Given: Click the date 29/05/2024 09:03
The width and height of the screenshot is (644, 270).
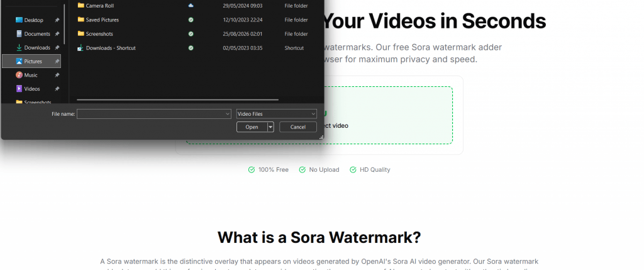Looking at the screenshot, I should 243,6.
